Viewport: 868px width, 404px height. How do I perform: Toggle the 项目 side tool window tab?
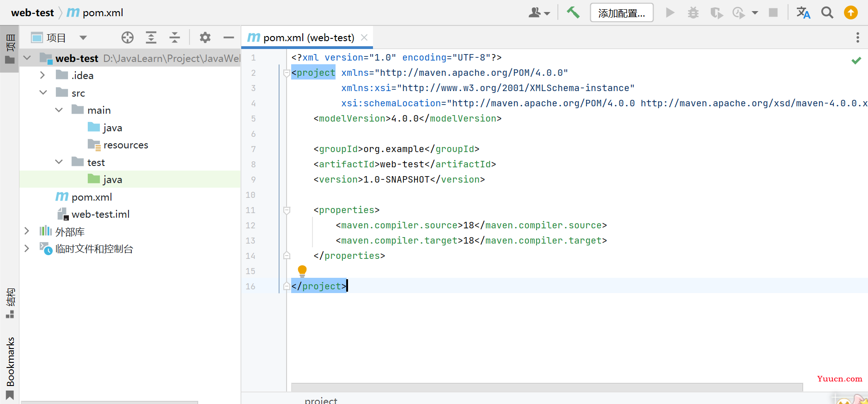click(10, 49)
